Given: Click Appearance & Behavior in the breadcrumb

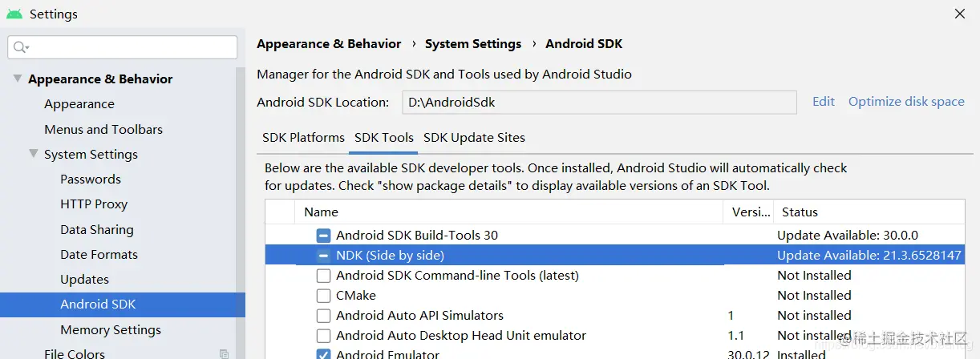Looking at the screenshot, I should [329, 44].
